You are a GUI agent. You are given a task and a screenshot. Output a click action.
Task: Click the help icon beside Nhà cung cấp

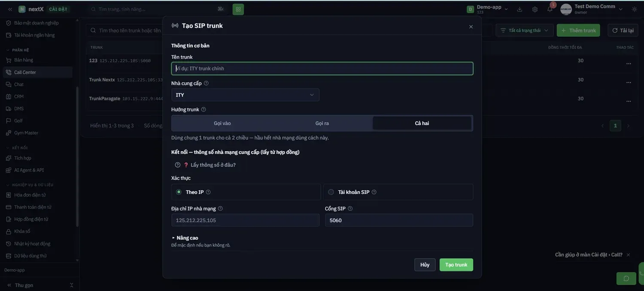pos(206,83)
